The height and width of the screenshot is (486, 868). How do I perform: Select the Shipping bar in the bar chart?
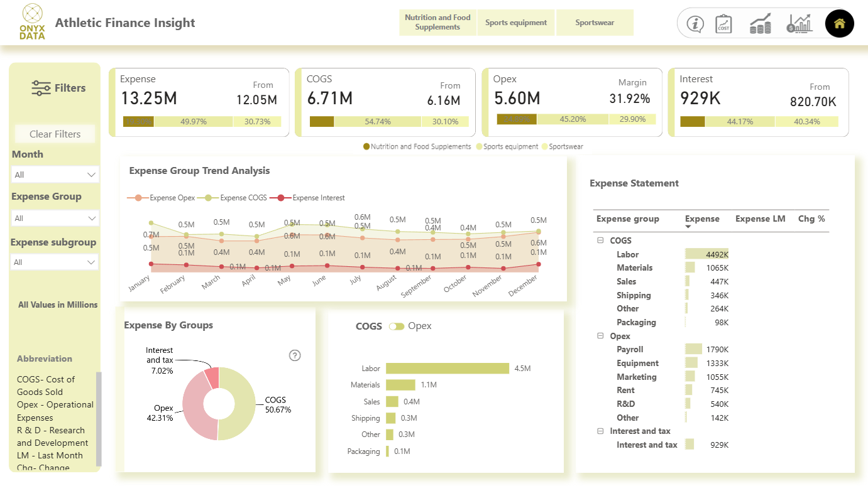tap(391, 418)
